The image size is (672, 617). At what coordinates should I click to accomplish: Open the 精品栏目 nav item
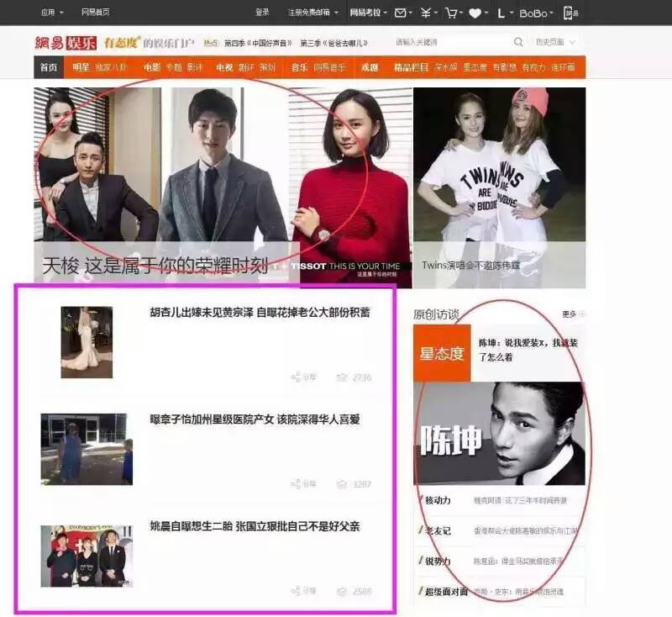411,67
